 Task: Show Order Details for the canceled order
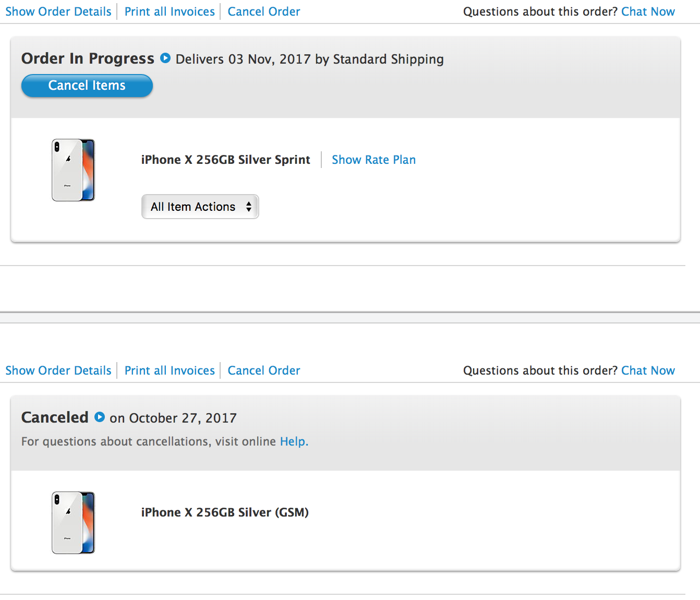click(x=58, y=370)
